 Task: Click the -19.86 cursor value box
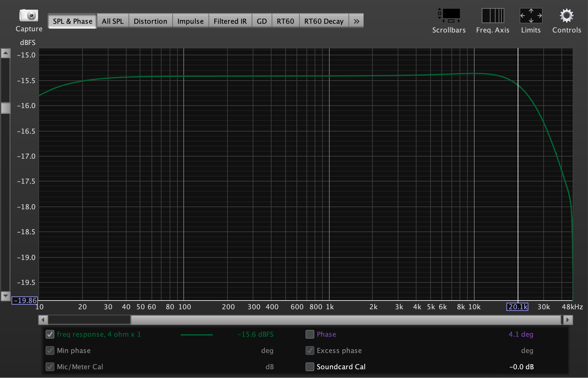click(25, 301)
